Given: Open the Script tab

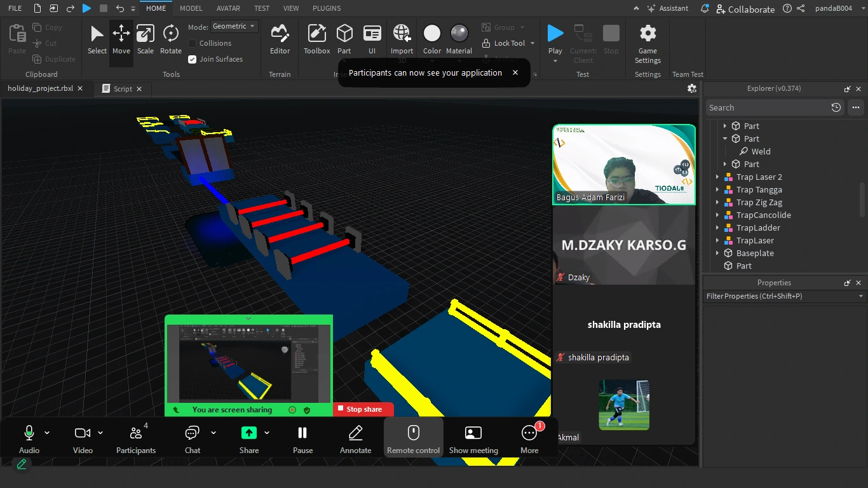Looking at the screenshot, I should coord(122,89).
